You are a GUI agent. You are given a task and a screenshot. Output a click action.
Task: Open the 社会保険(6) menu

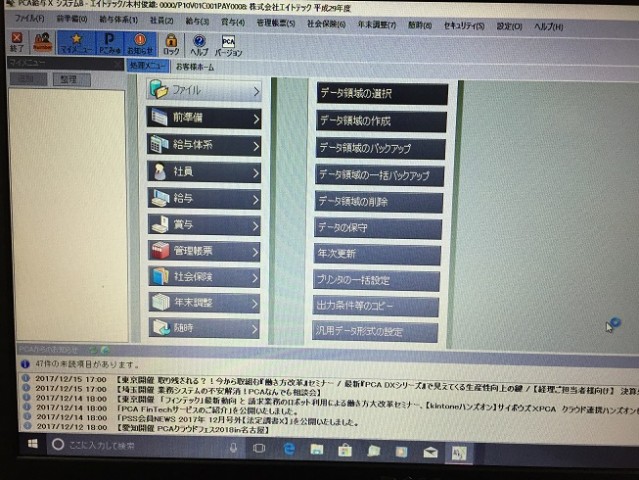pyautogui.click(x=326, y=24)
